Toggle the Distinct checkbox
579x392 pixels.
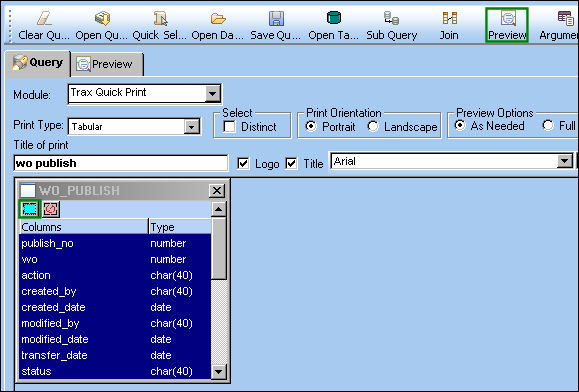tap(229, 127)
